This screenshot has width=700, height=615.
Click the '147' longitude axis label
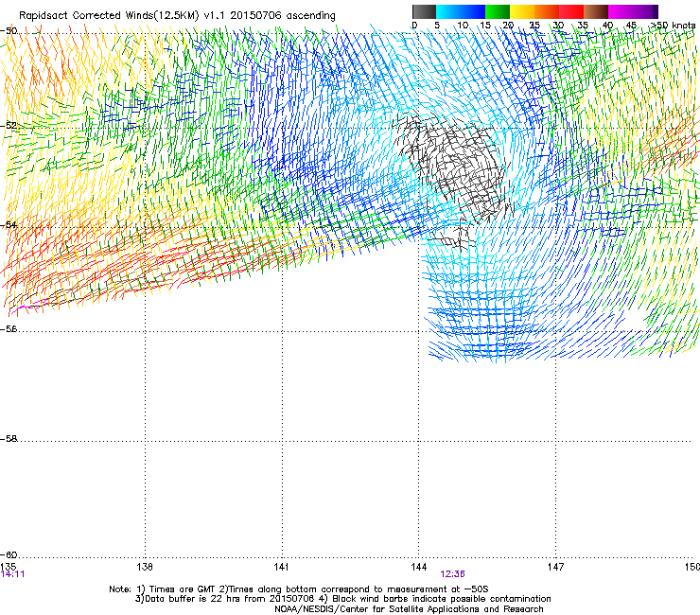[x=555, y=567]
